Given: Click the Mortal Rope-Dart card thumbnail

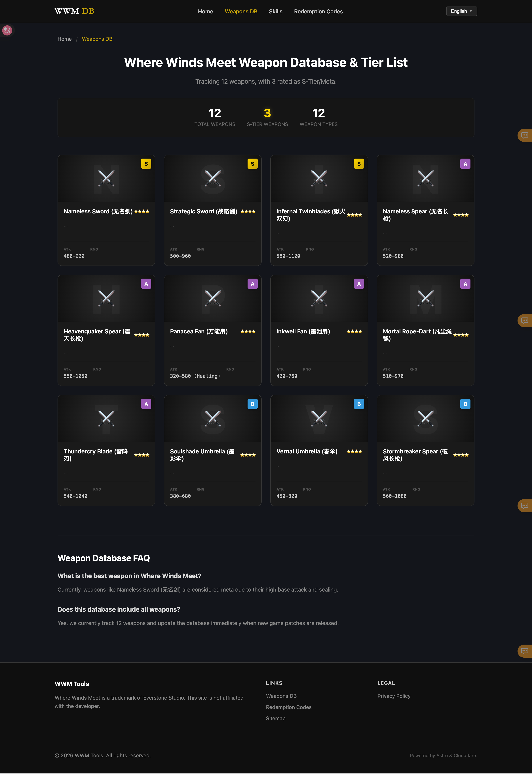Looking at the screenshot, I should click(425, 298).
